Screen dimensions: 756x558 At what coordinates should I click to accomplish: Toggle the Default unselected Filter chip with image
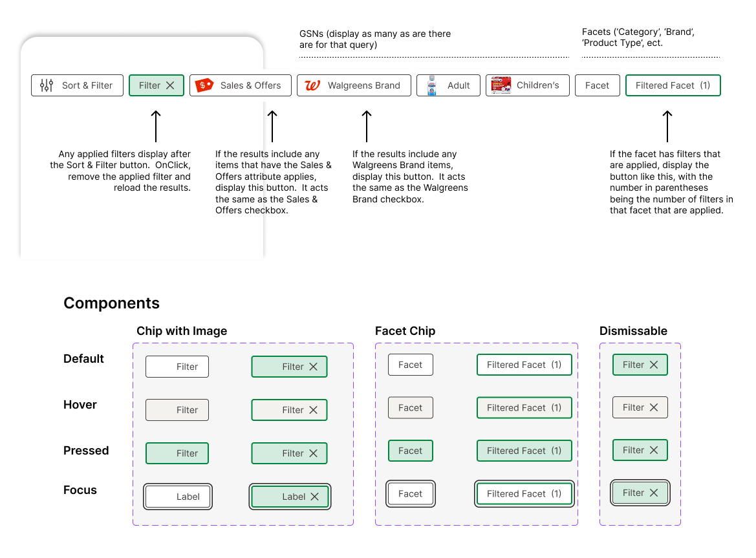[x=177, y=367]
